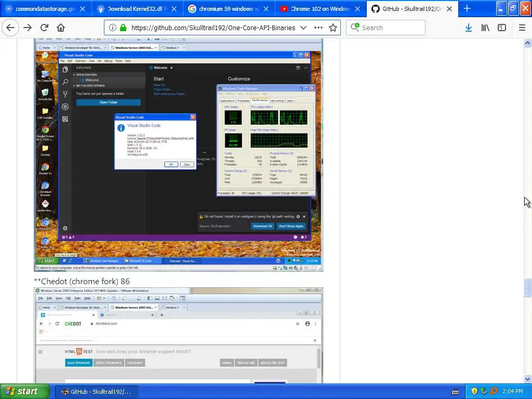
Task: Click the keyboard icon in the taskbar
Action: (x=455, y=392)
